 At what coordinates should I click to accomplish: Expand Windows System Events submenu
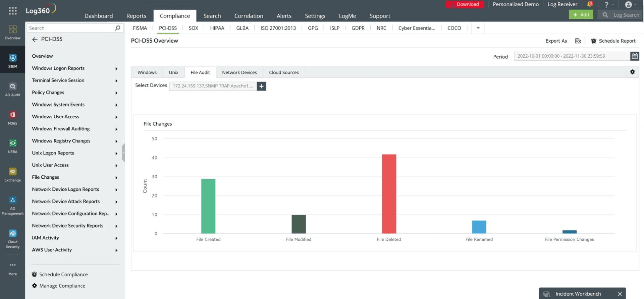[116, 105]
